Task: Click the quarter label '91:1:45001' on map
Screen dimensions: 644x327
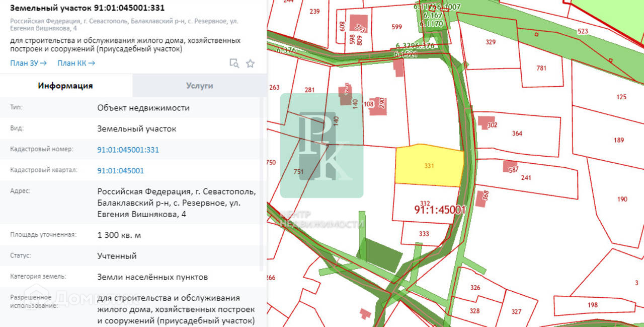Action: (x=440, y=210)
